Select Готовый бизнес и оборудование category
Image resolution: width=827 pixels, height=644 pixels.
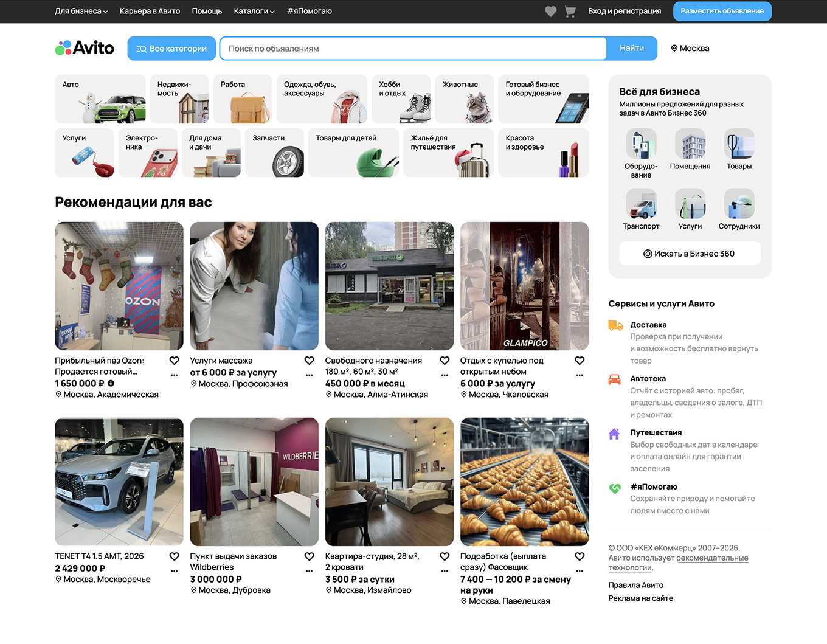click(544, 99)
